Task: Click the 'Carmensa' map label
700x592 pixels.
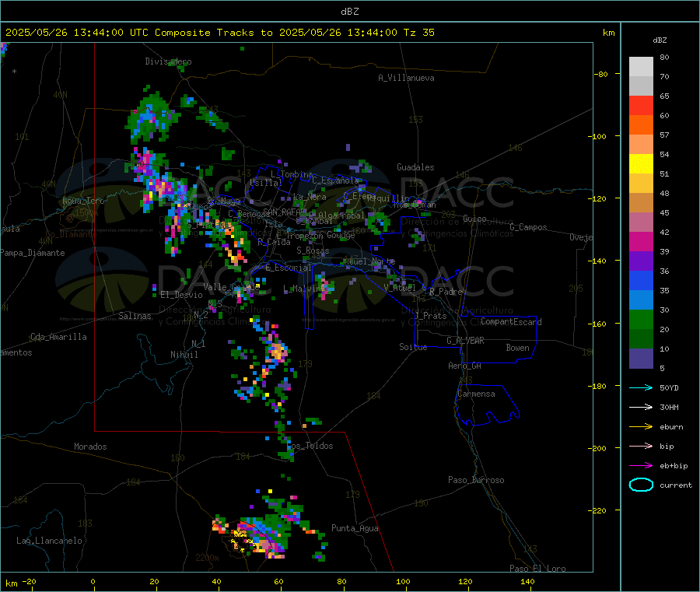Action: pyautogui.click(x=476, y=394)
